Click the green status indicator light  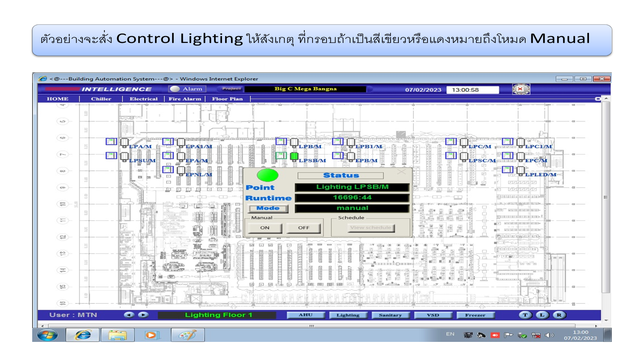tap(267, 175)
